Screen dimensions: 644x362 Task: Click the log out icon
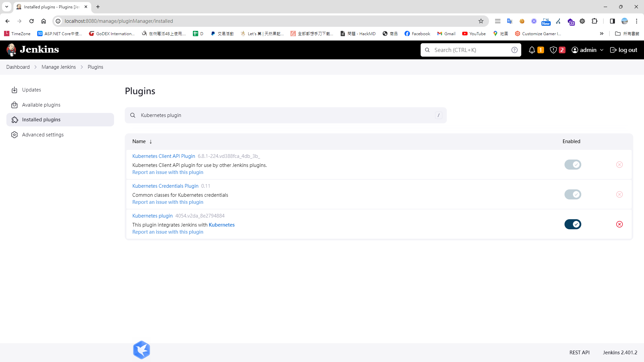[x=613, y=50]
